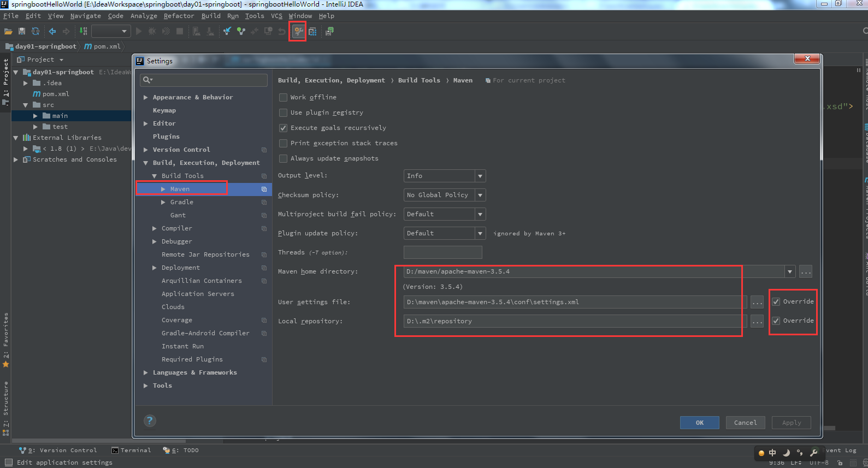
Task: Click the Forward arrow icon in the toolbar
Action: tap(66, 32)
